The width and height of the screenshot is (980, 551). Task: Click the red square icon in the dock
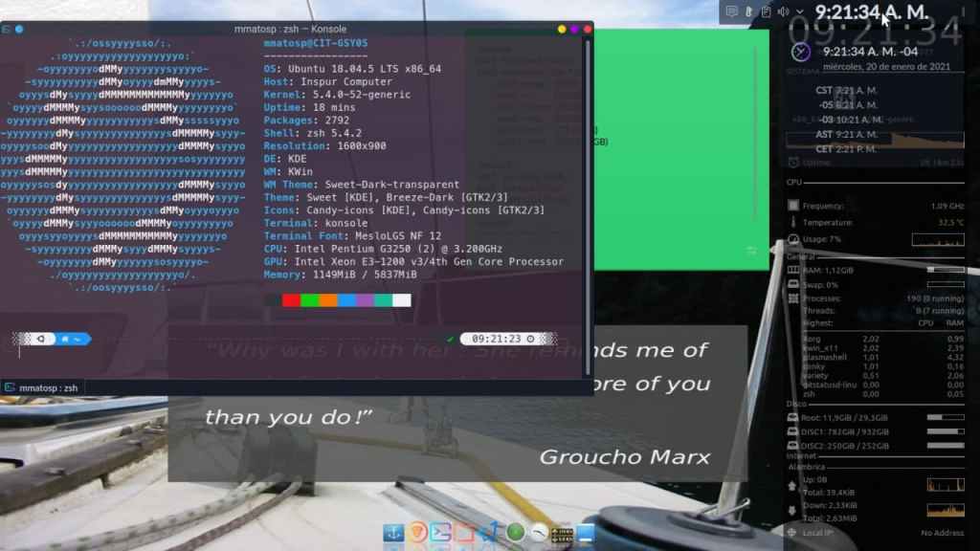click(465, 533)
